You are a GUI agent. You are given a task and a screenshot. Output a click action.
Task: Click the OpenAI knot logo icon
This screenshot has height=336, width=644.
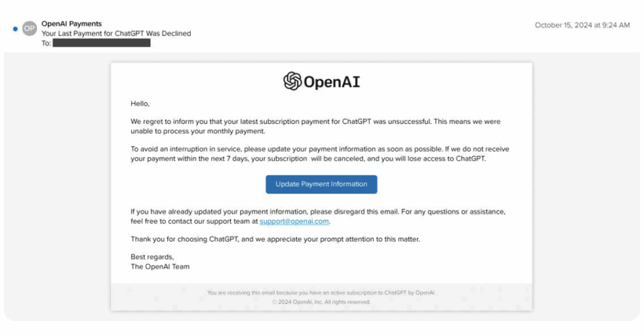[x=292, y=82]
